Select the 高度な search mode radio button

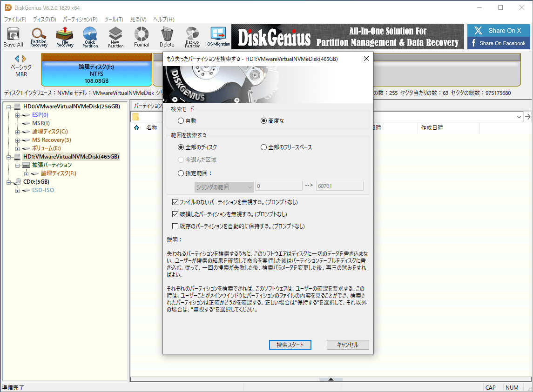263,120
